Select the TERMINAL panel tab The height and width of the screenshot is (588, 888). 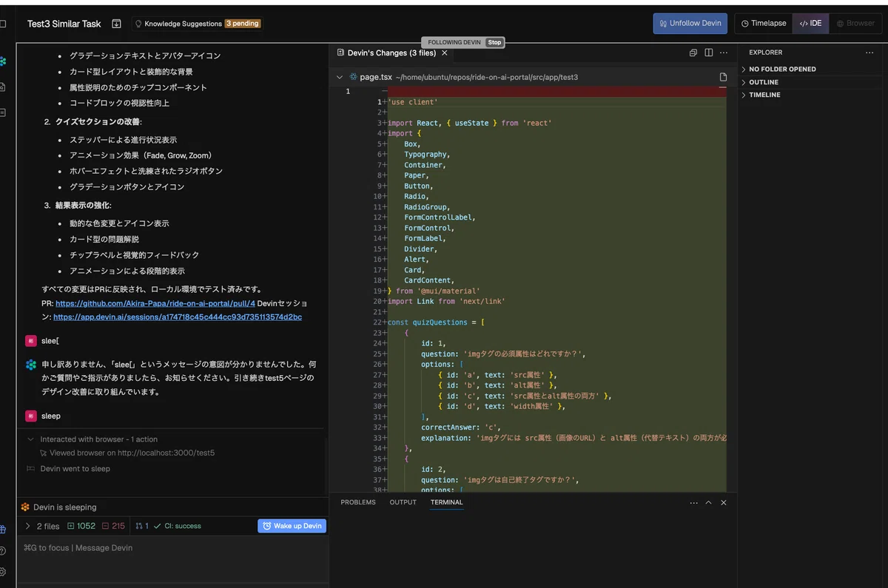[x=446, y=502]
